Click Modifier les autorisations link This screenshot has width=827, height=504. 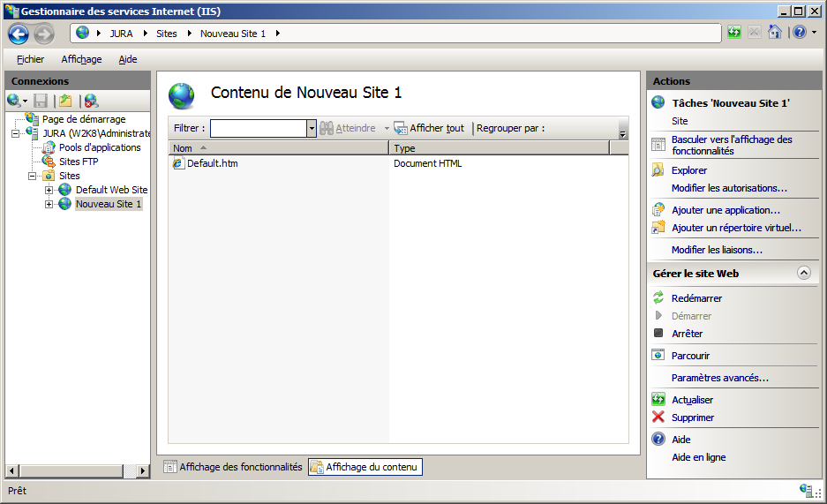pos(729,188)
